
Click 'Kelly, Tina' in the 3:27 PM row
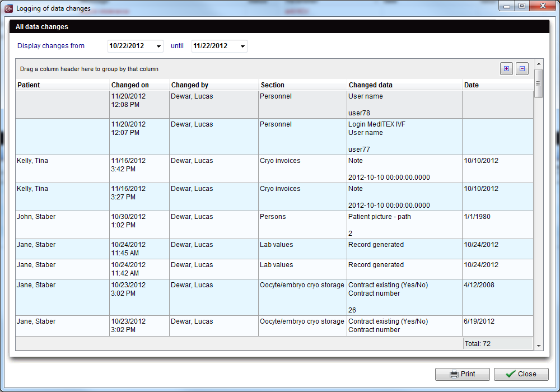(x=32, y=189)
